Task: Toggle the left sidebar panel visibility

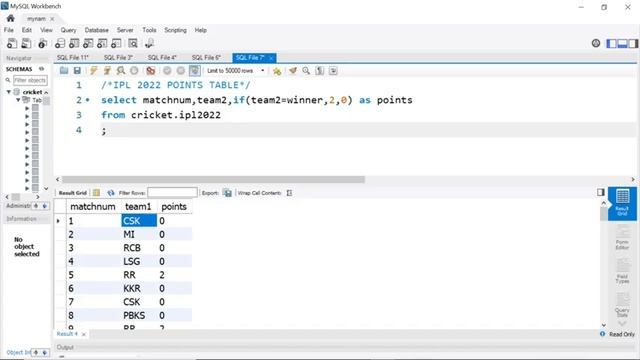Action: 611,43
